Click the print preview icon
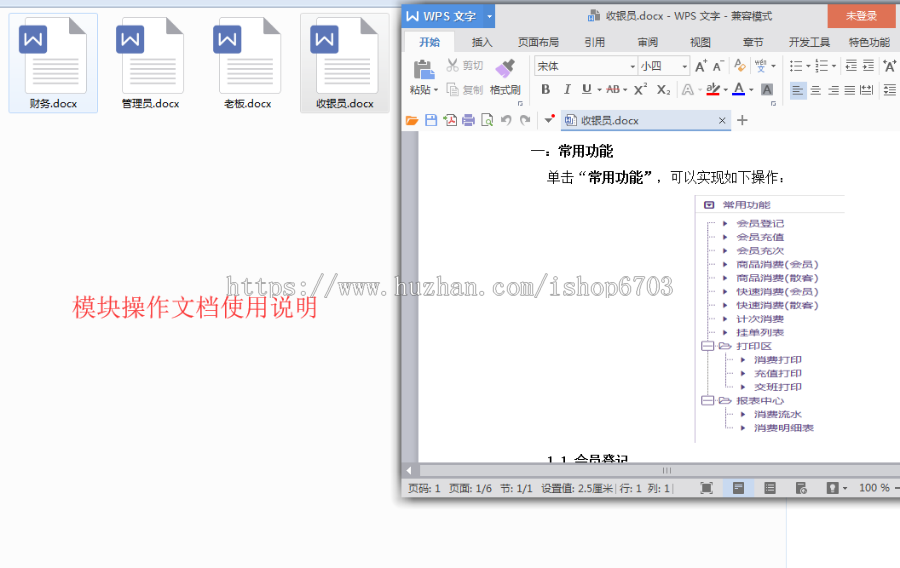Screen dimensions: 900x568 487,120
